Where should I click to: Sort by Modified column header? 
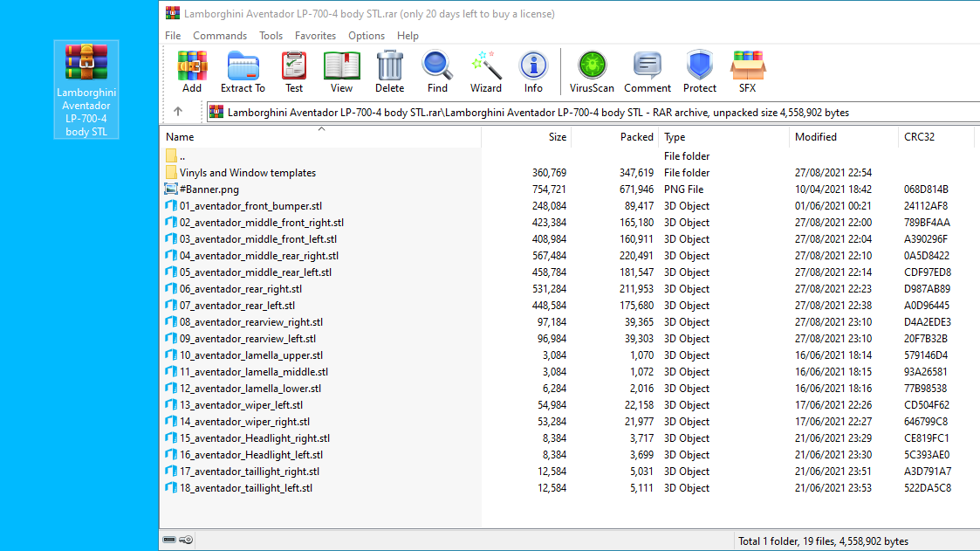coord(844,136)
